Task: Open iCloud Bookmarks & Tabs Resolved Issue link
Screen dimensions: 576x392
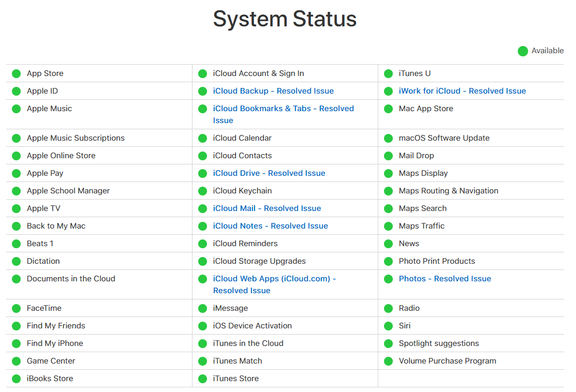Action: click(x=283, y=114)
